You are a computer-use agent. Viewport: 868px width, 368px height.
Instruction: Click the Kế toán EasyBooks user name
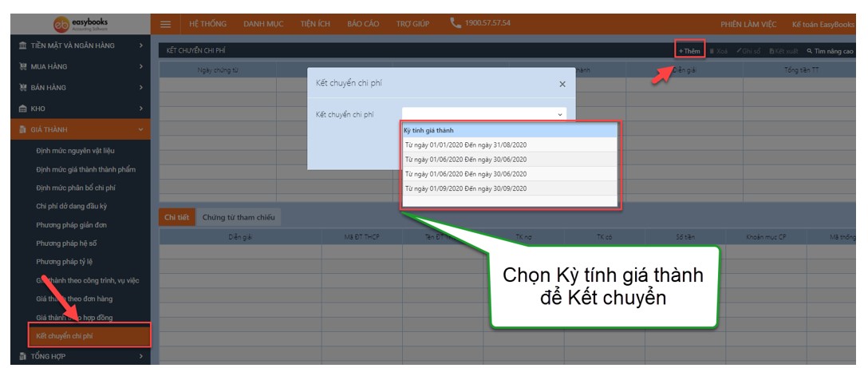823,25
